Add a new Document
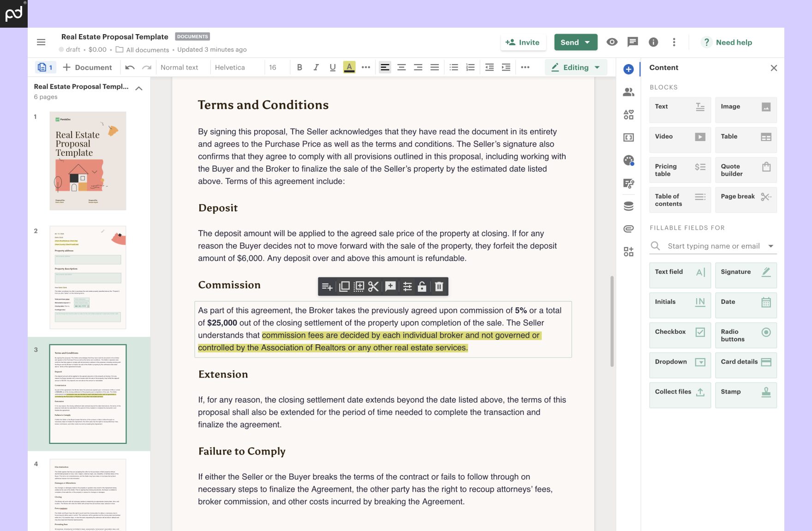The image size is (812, 531). click(87, 67)
